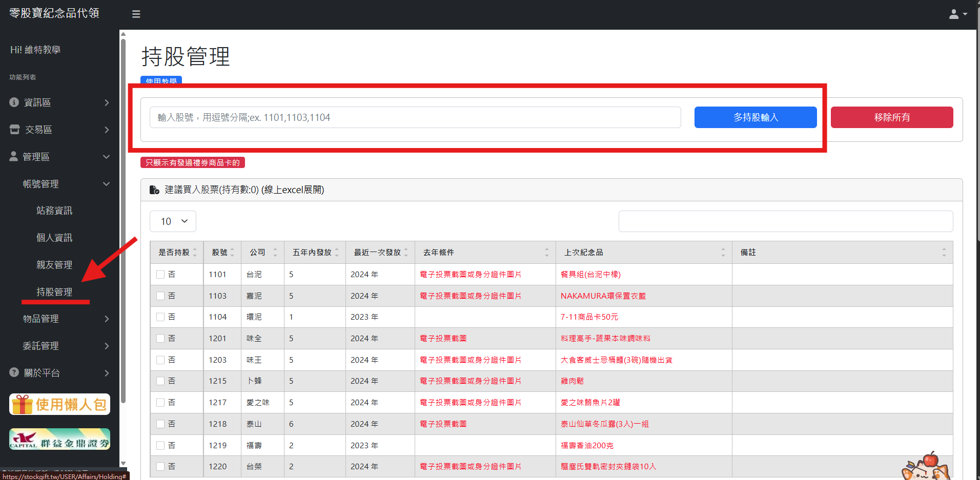
Task: Sort by 上次紀念品 column
Action: 644,253
